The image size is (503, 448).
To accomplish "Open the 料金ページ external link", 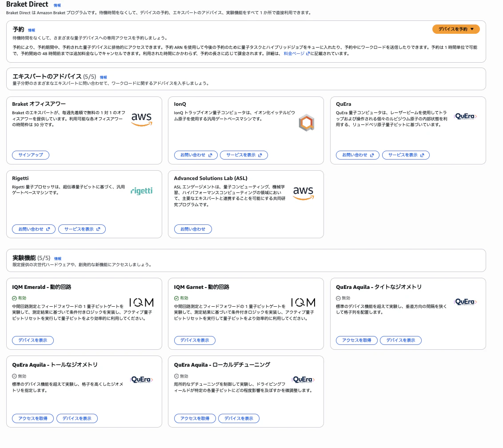I will pos(296,54).
